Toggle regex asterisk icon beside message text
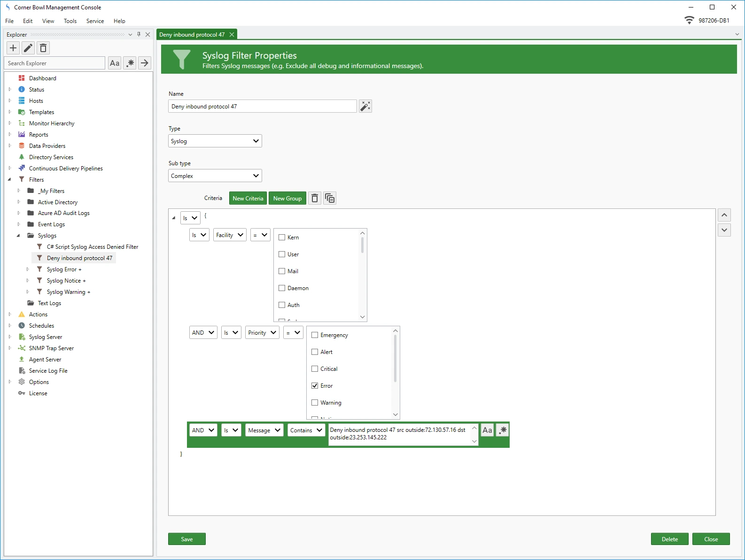The image size is (745, 560). [503, 430]
